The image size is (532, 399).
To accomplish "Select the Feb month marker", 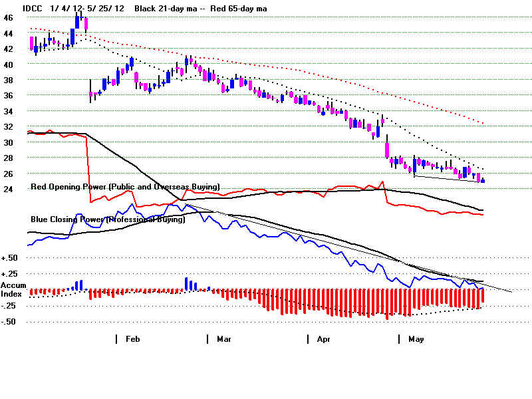I will point(132,339).
